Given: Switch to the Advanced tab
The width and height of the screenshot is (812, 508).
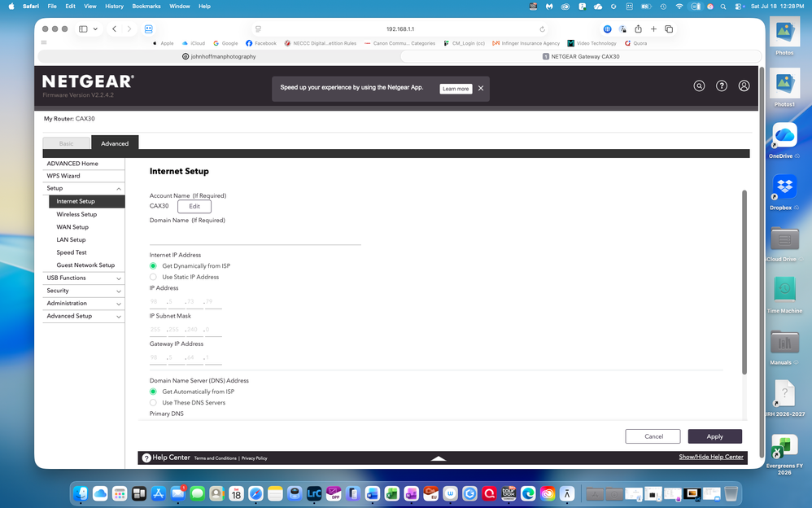Looking at the screenshot, I should (115, 143).
